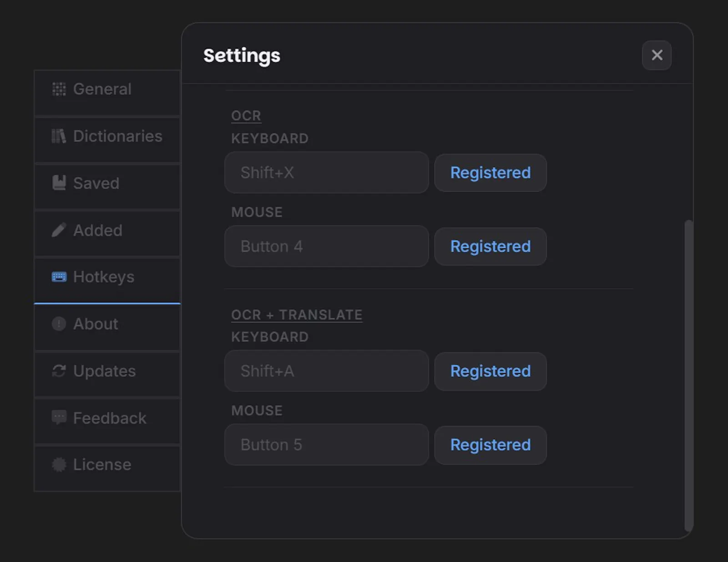Go to the Added tab
The width and height of the screenshot is (728, 562).
(x=107, y=234)
